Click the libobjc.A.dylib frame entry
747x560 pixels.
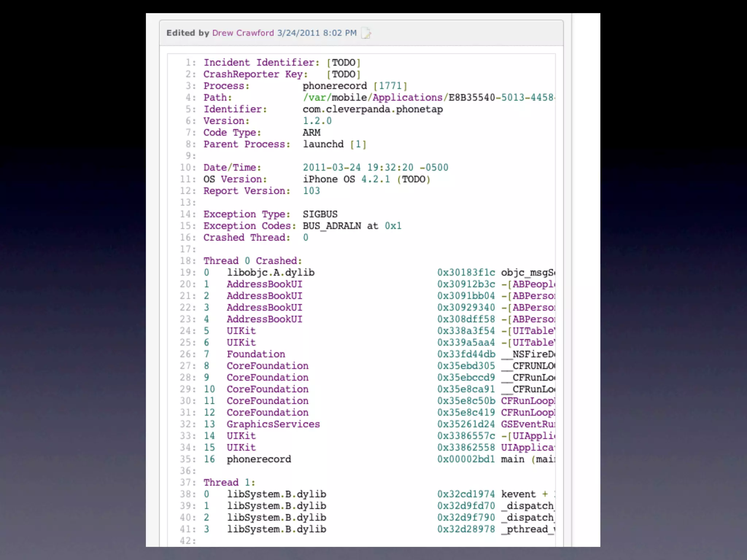click(270, 272)
